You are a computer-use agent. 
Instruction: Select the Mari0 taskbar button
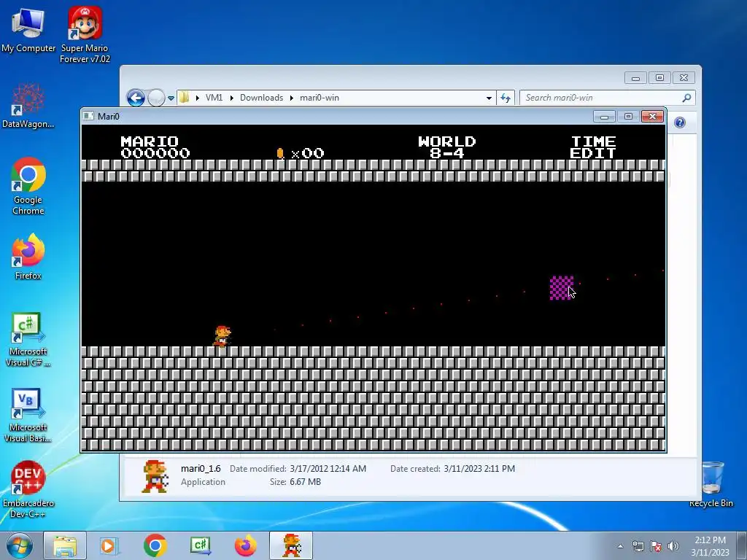click(291, 545)
